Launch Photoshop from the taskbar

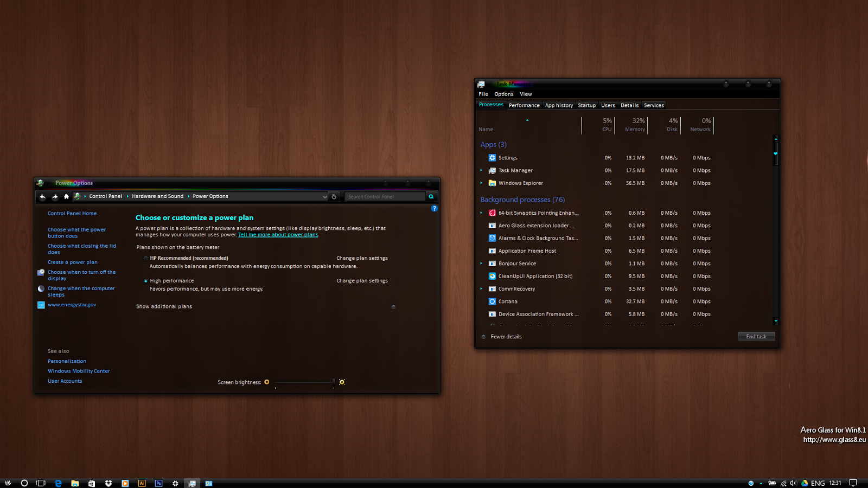point(158,483)
